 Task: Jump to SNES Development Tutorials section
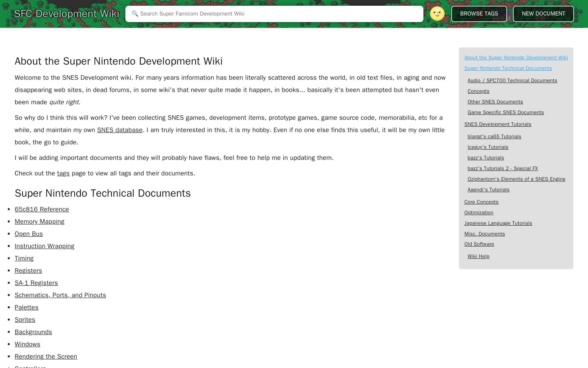(x=498, y=124)
